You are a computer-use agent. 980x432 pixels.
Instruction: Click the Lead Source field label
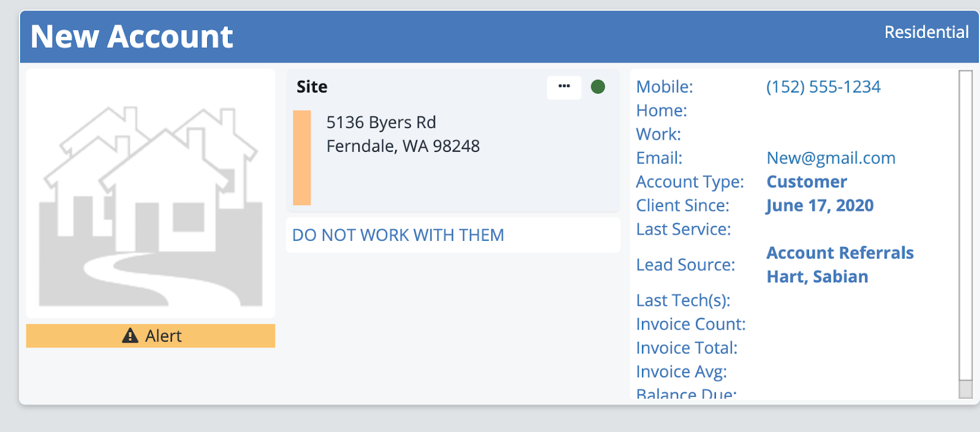pos(685,265)
